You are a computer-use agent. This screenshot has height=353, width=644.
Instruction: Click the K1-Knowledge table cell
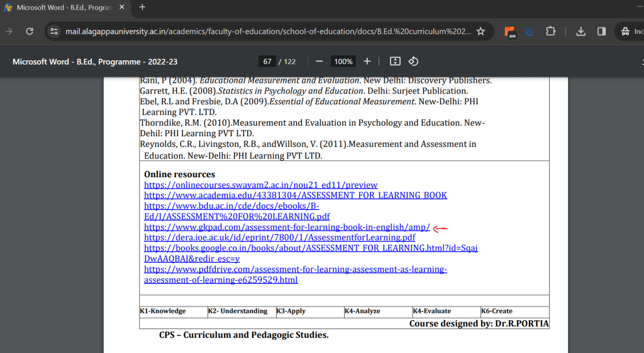pos(174,311)
